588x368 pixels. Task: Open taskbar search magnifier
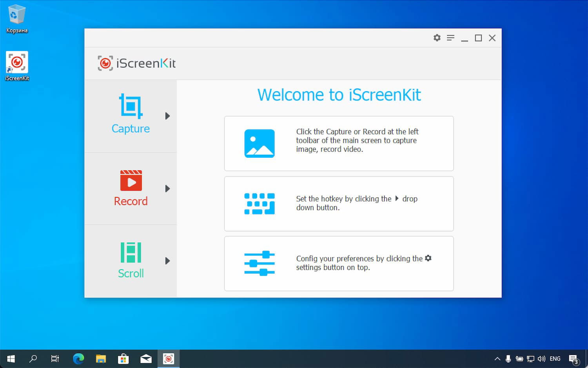tap(33, 359)
